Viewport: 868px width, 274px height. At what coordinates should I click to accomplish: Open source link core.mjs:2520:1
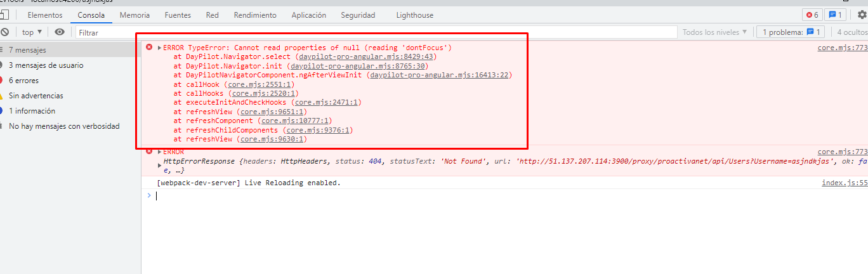click(x=263, y=93)
